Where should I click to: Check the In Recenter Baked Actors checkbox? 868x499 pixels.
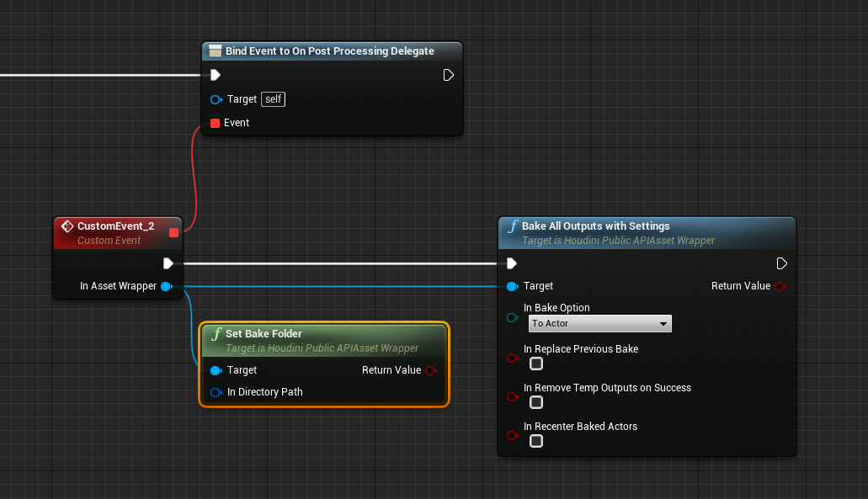coord(536,441)
